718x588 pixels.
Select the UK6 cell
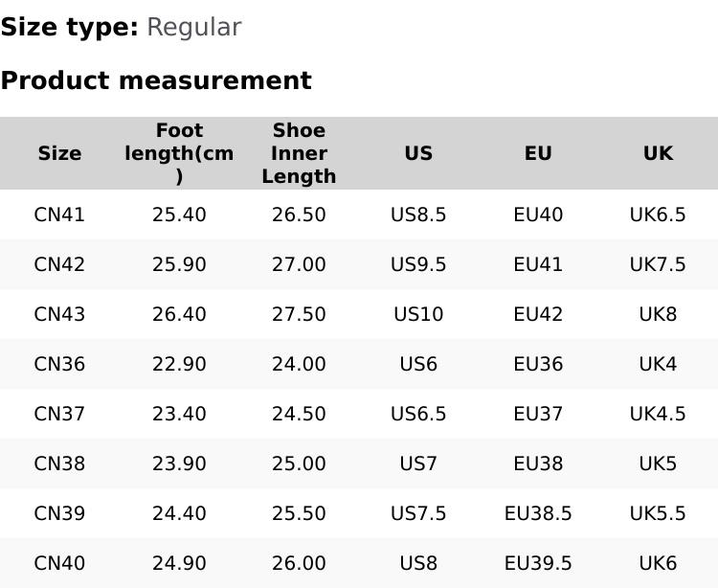(658, 563)
